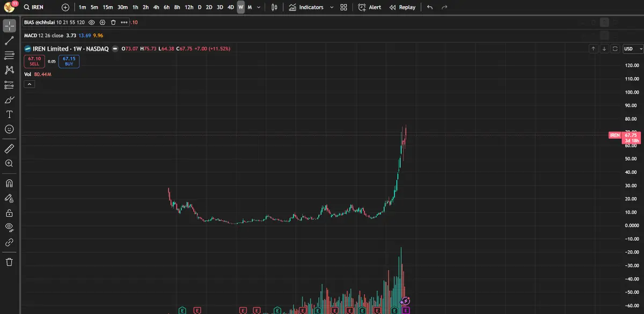Select the 2h interval
Image resolution: width=644 pixels, height=314 pixels.
[x=145, y=8]
